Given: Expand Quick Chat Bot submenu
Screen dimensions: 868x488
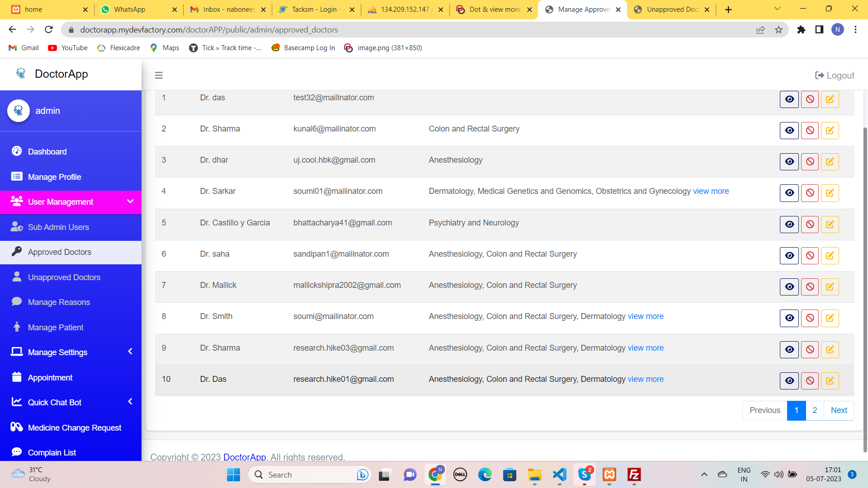Looking at the screenshot, I should pyautogui.click(x=130, y=402).
